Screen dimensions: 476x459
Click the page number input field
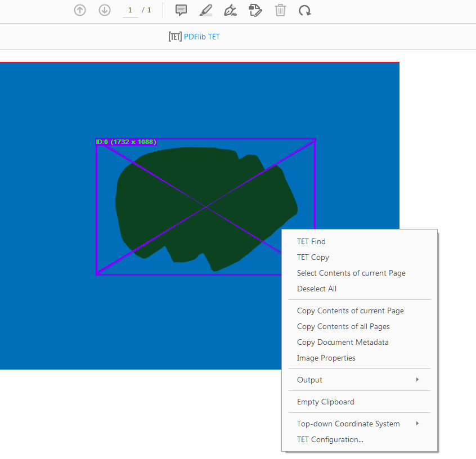[x=130, y=10]
